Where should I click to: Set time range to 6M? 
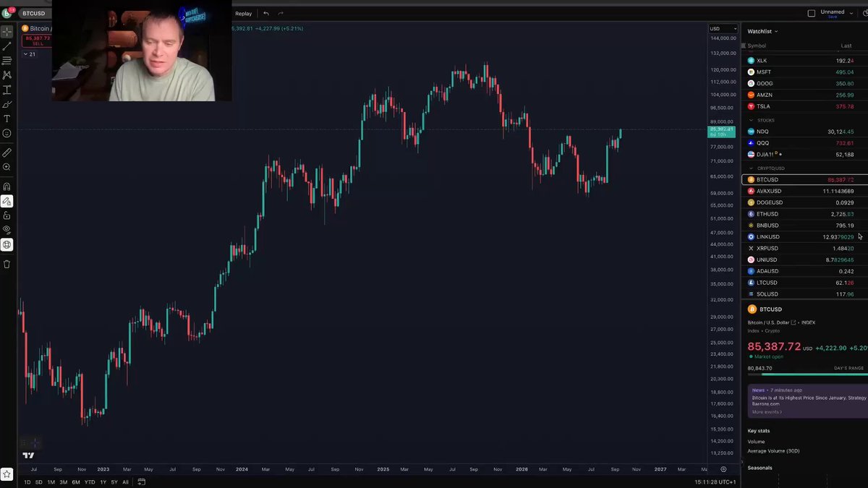point(76,482)
